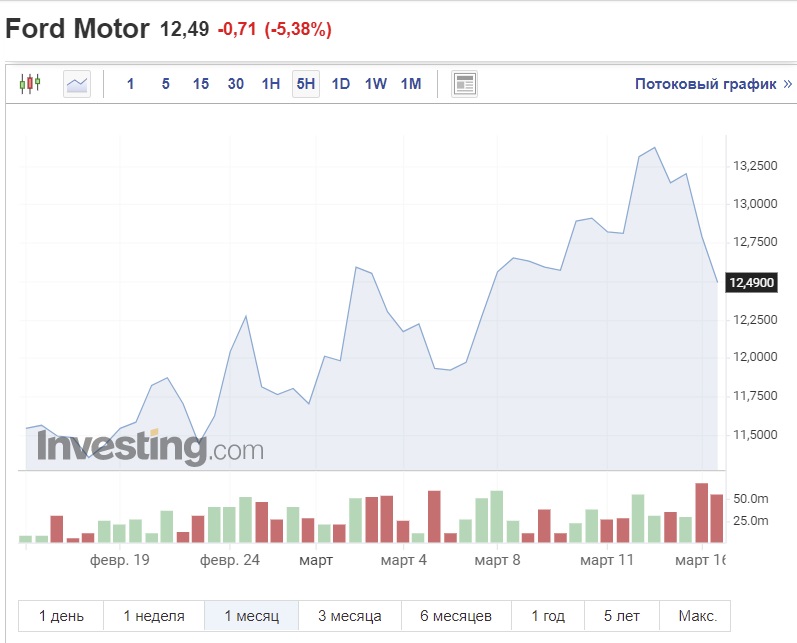Select the 1 день range tab
This screenshot has width=797, height=643.
[61, 616]
